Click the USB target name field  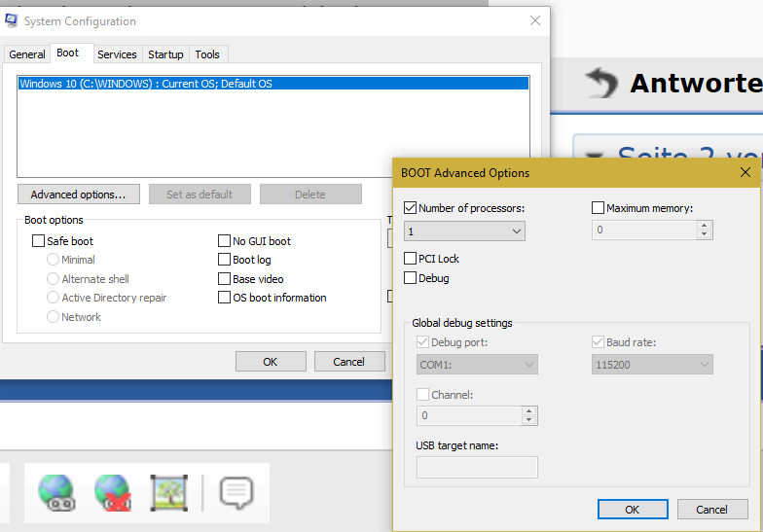pyautogui.click(x=477, y=467)
